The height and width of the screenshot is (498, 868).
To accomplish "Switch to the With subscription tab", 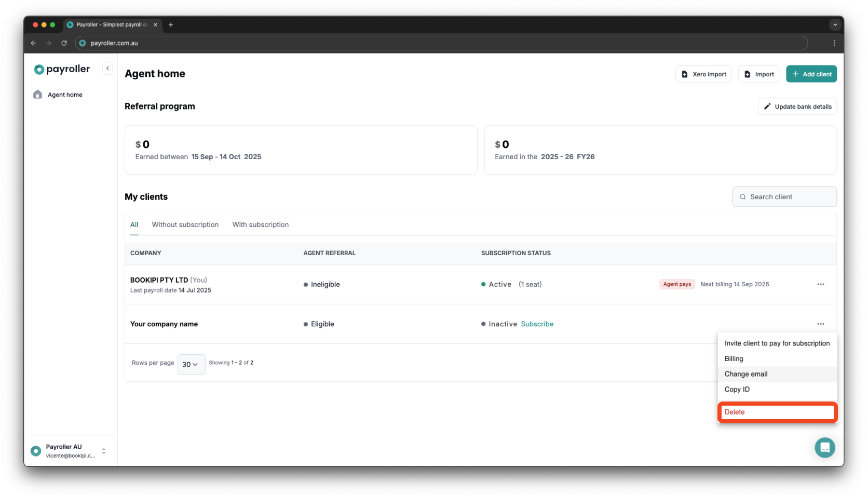I will click(261, 225).
